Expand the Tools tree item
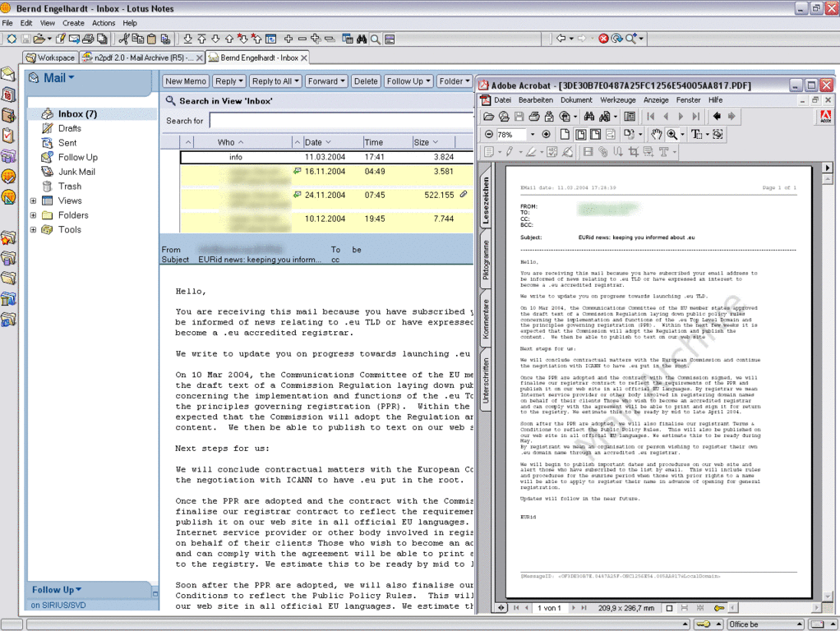This screenshot has width=840, height=631. pyautogui.click(x=33, y=230)
